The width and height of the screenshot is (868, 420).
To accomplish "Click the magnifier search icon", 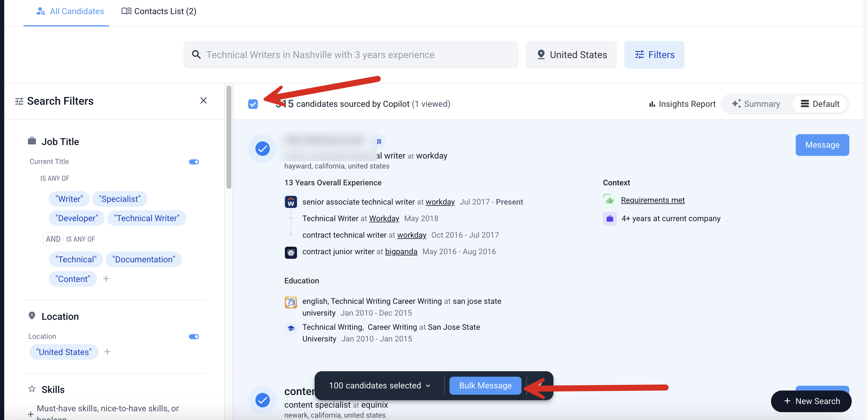I will click(x=196, y=54).
